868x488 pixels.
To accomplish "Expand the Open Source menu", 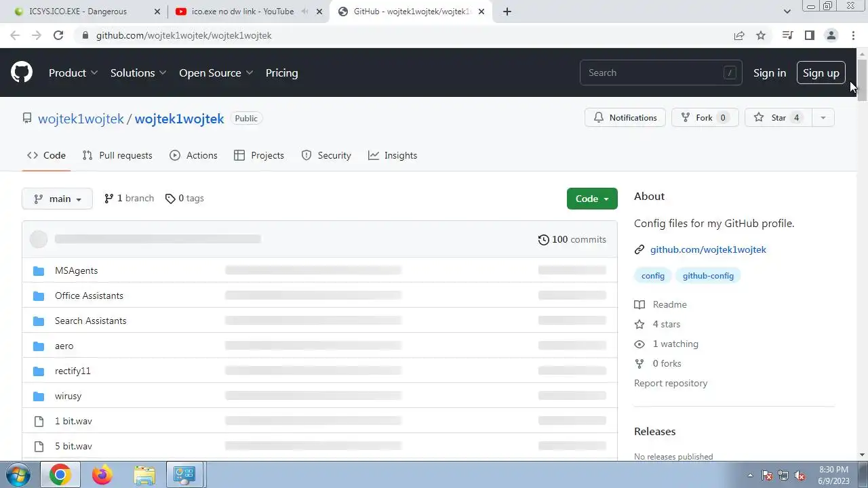I will click(216, 73).
